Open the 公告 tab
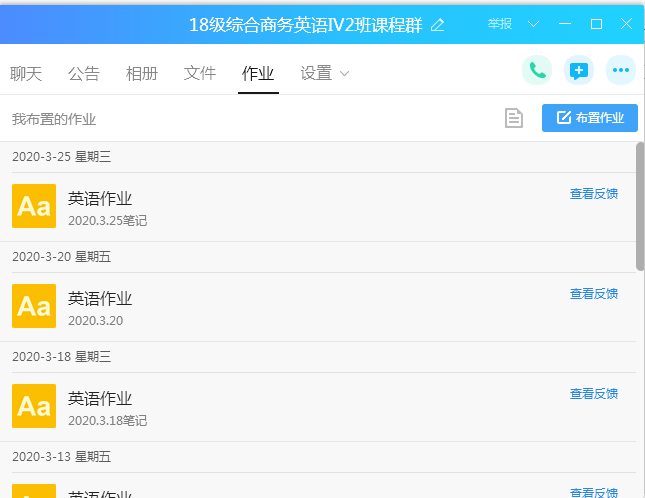The image size is (645, 498). point(84,73)
